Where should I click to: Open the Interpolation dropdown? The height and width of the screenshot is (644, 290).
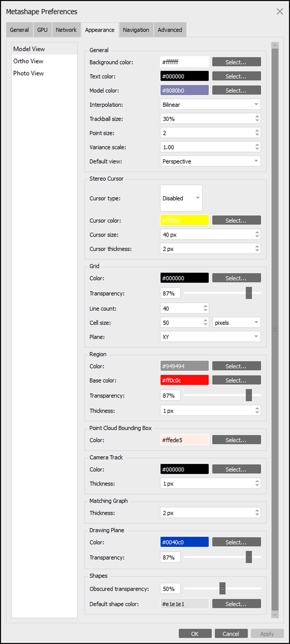[210, 105]
